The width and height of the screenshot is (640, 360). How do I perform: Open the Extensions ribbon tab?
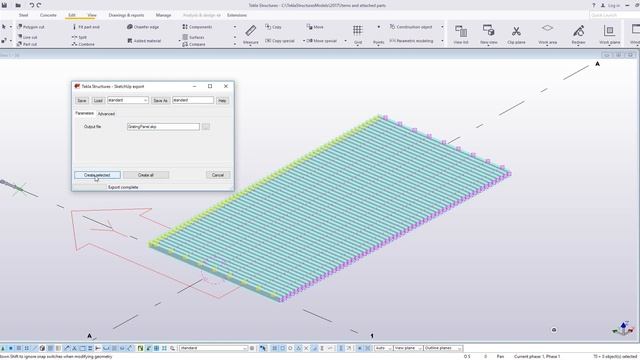(237, 15)
